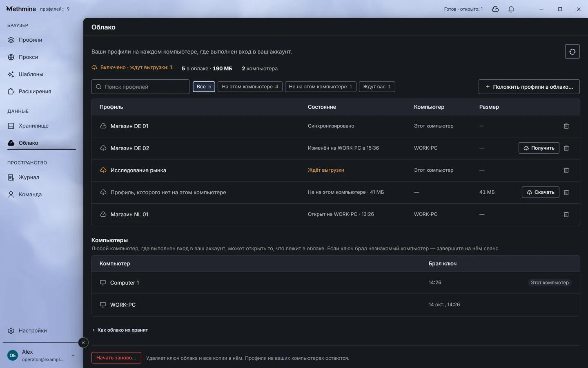Click Скачать for the 41 МБ profile
Viewport: 588px width, 368px height.
click(540, 192)
